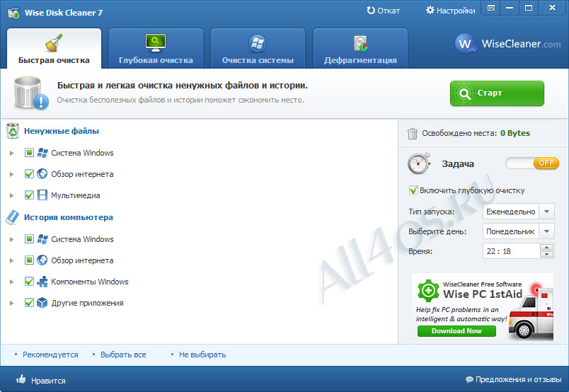The image size is (569, 392).
Task: Click the thumbs-up icon next to Нравится
Action: [21, 379]
